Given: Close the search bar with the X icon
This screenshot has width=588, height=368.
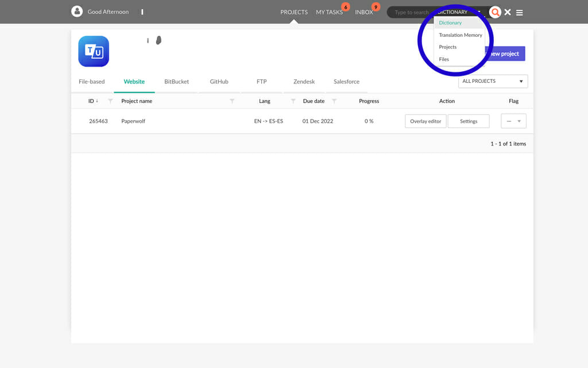Looking at the screenshot, I should (508, 13).
